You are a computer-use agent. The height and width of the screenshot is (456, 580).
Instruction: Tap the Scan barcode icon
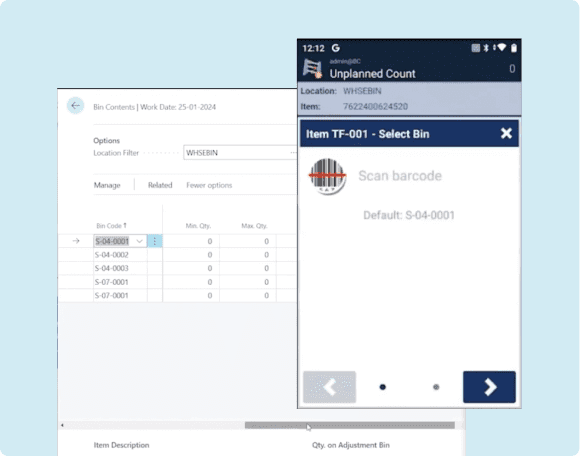[x=327, y=176]
